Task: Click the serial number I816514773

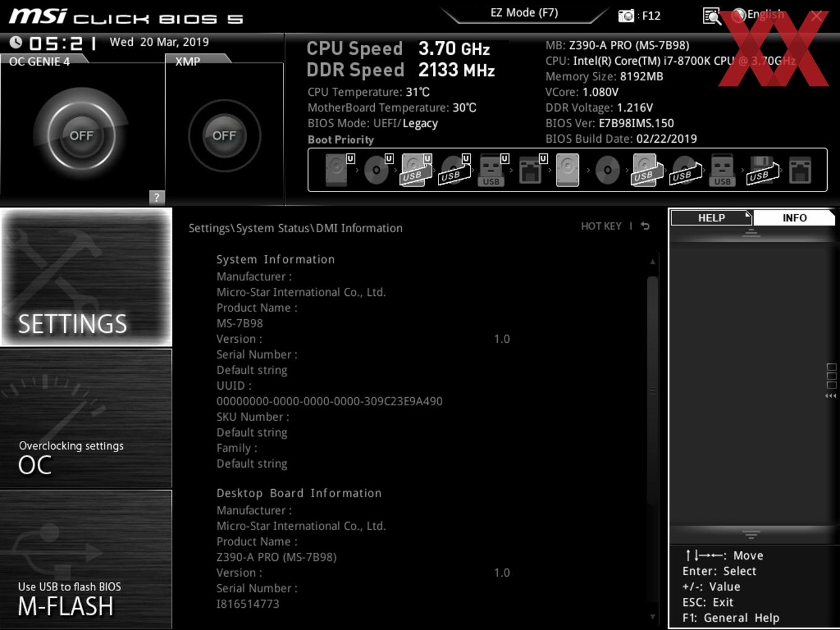Action: (248, 604)
